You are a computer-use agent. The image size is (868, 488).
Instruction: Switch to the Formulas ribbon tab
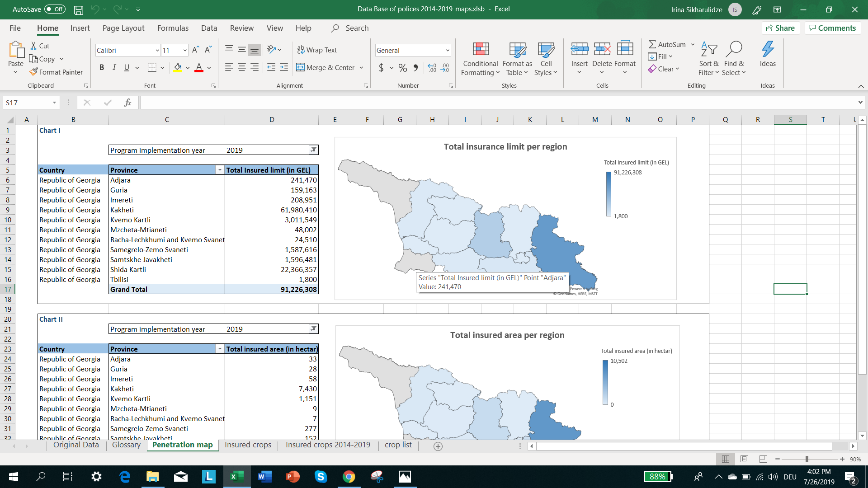pyautogui.click(x=172, y=28)
